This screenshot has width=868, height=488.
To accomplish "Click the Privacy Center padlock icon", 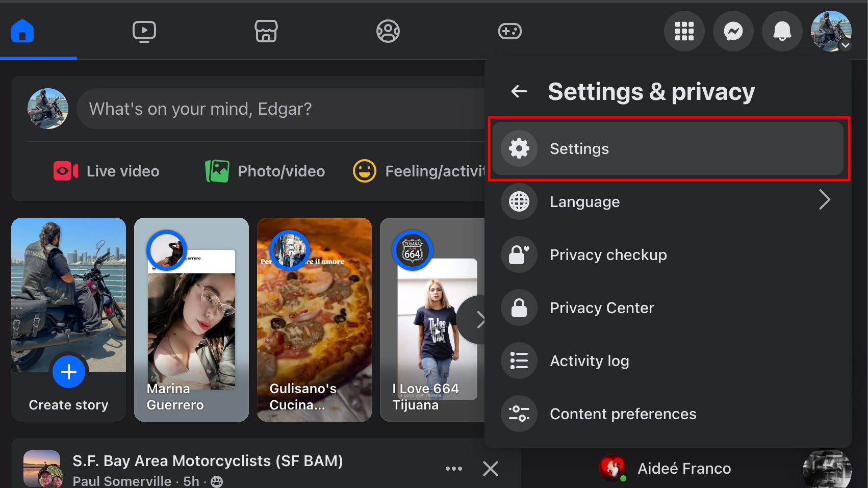I will click(x=519, y=307).
